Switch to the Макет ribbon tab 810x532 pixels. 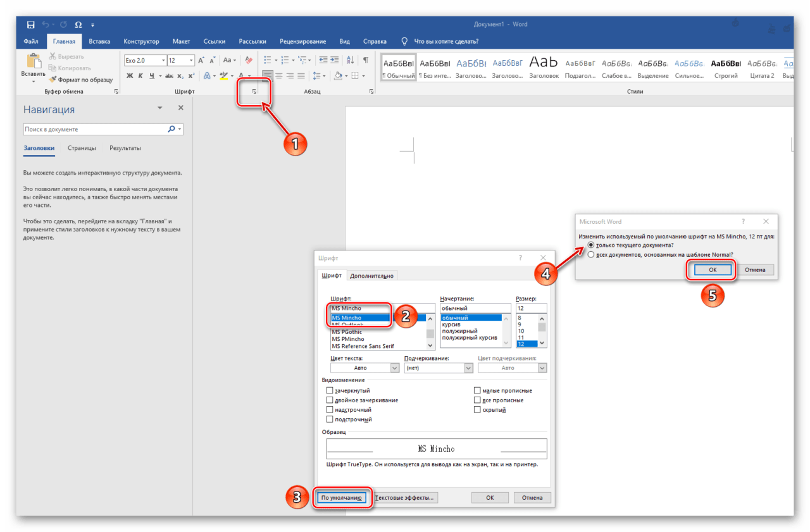coord(182,42)
